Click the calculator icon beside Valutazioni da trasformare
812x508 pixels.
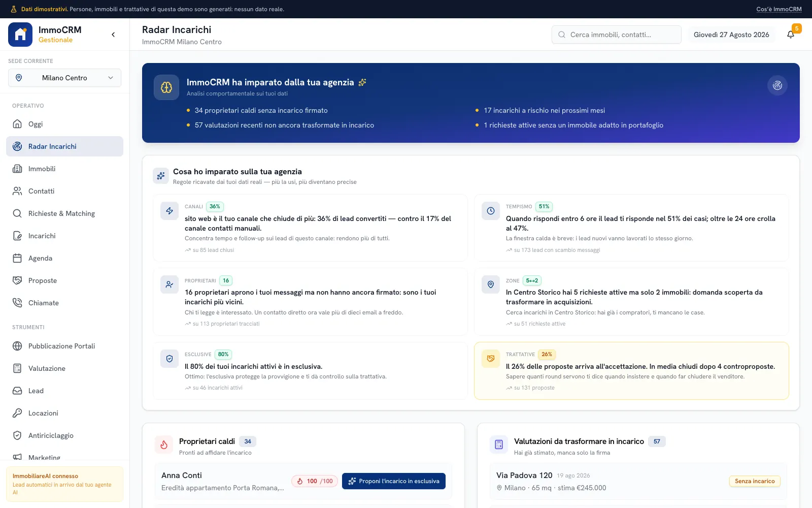tap(499, 445)
